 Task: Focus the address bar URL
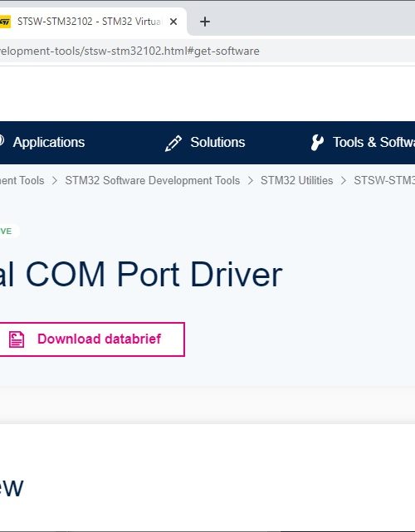[129, 51]
